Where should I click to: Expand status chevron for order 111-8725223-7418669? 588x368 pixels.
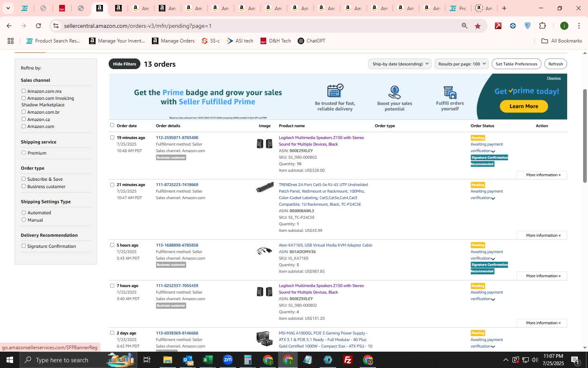[x=493, y=198]
